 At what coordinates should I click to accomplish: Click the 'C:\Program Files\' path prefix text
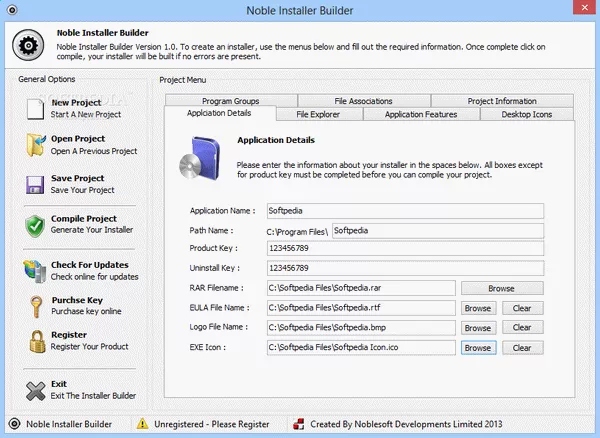[x=297, y=232]
